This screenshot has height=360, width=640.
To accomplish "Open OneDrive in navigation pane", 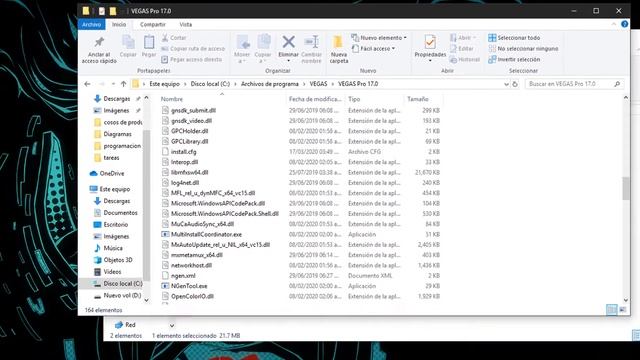I will (107, 173).
